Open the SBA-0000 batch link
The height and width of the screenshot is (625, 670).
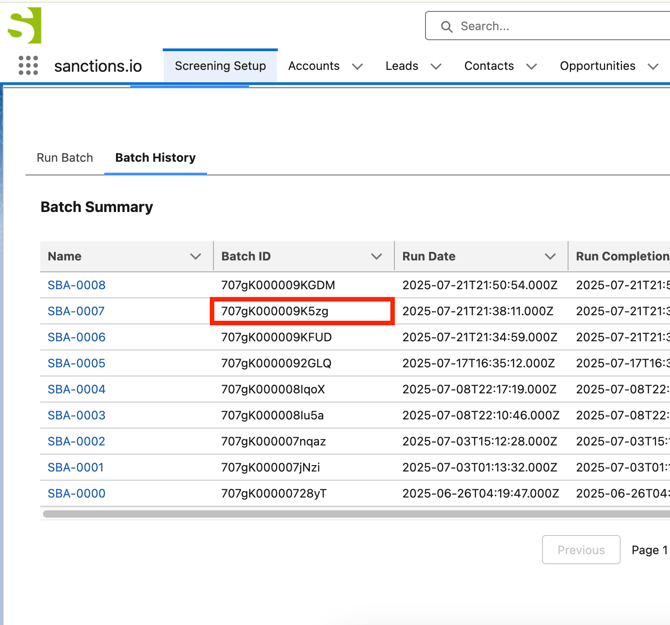pyautogui.click(x=76, y=493)
